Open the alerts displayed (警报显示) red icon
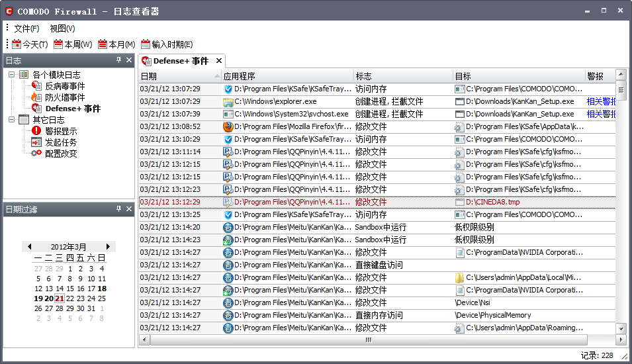The height and width of the screenshot is (364, 632). click(x=36, y=131)
